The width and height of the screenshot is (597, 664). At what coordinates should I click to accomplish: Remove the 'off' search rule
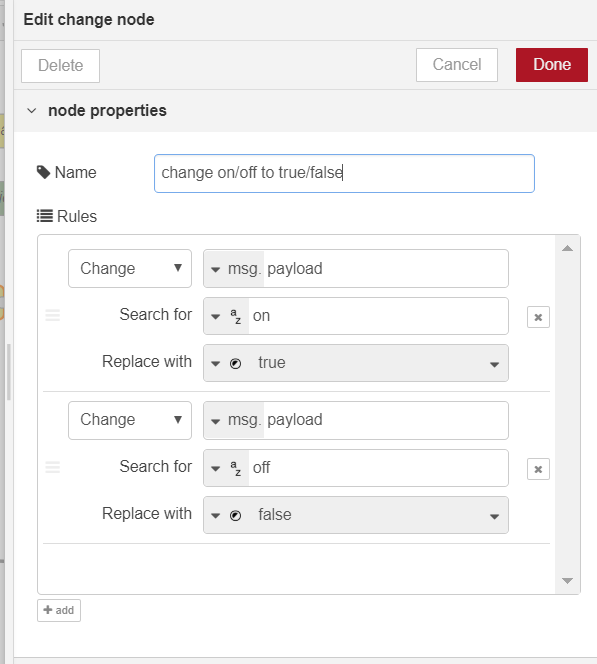coord(538,469)
